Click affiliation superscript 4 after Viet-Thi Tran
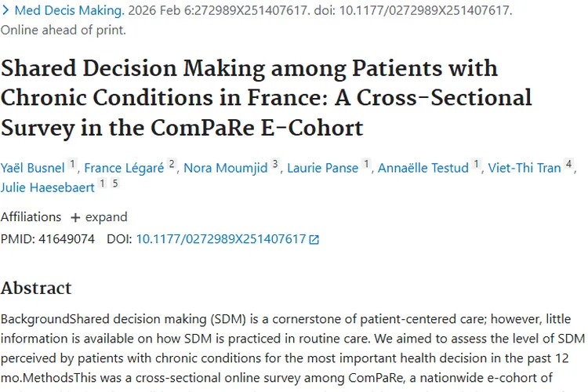 click(x=570, y=165)
